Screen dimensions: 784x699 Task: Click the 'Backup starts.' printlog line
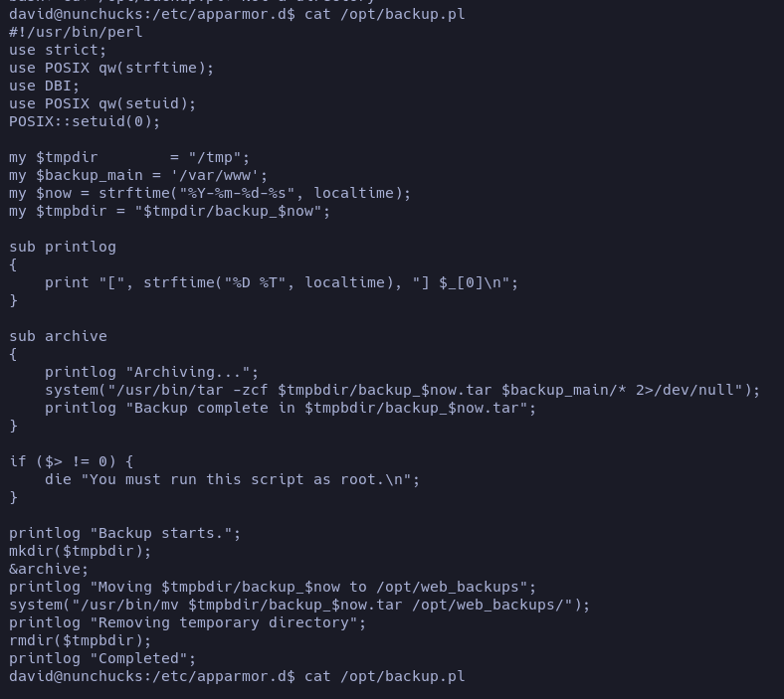point(125,533)
